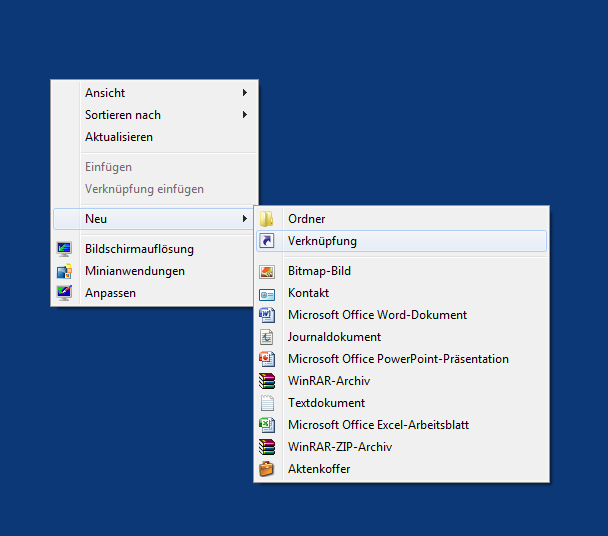The image size is (608, 536).
Task: Click Aktualisieren to refresh the desktop
Action: coord(118,137)
